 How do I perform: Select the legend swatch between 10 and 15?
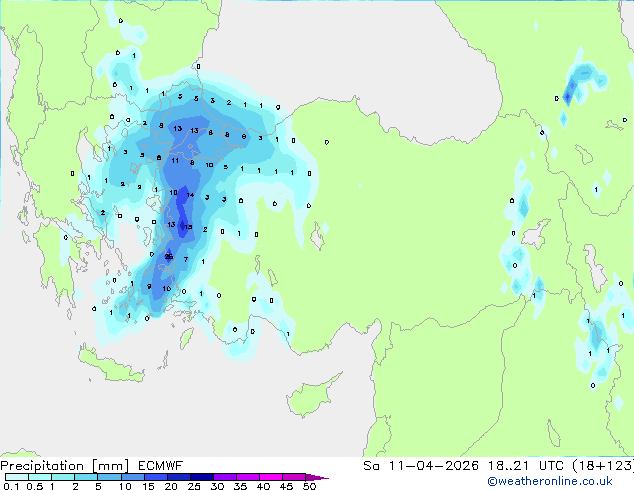coord(132,477)
